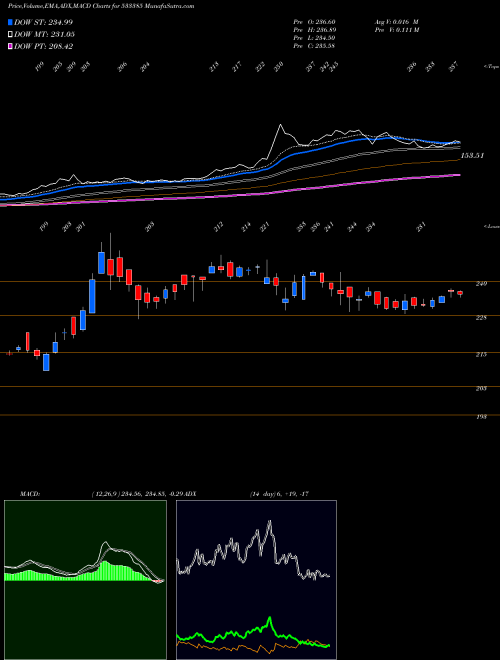Click the 198 price level label
Screen dimensions: 500x660
481,417
